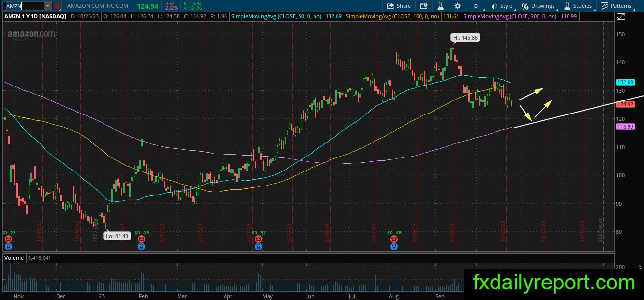644x300 pixels.
Task: Click the Aug label on time axis
Action: point(395,296)
